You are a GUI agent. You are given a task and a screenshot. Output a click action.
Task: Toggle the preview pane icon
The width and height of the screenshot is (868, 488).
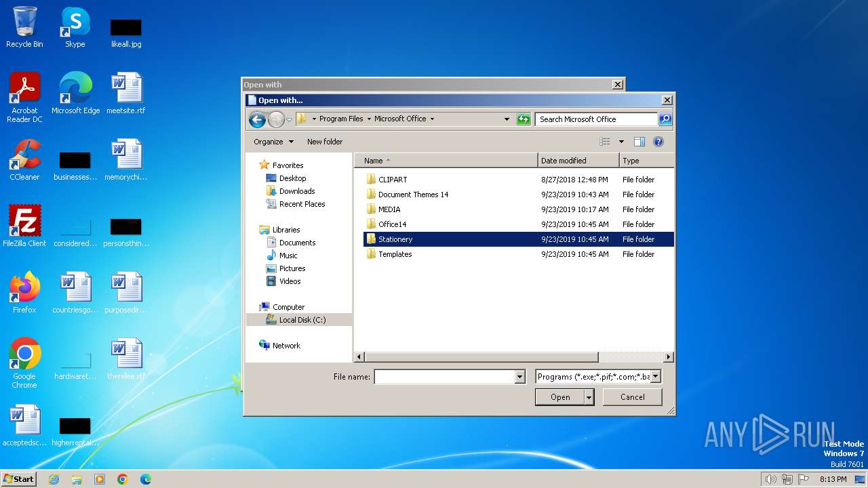[639, 142]
